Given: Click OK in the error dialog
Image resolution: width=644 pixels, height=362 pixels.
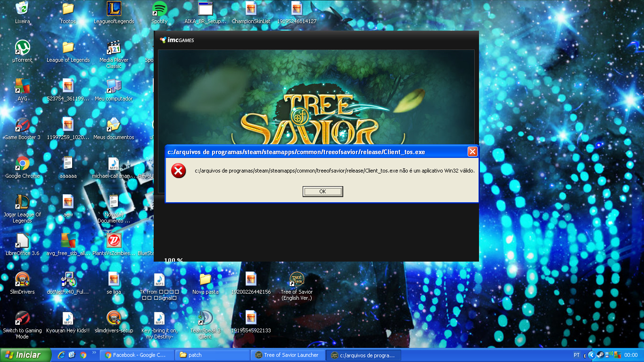Looking at the screenshot, I should [x=322, y=191].
